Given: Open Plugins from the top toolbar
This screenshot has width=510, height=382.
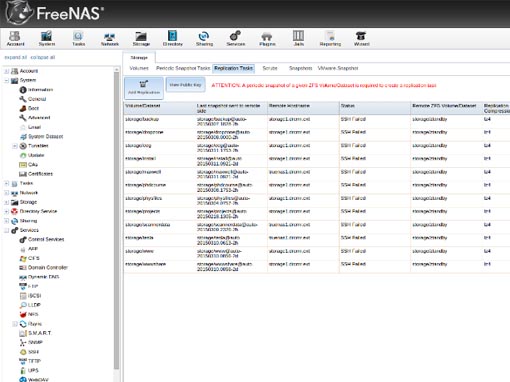Looking at the screenshot, I should coord(267,38).
